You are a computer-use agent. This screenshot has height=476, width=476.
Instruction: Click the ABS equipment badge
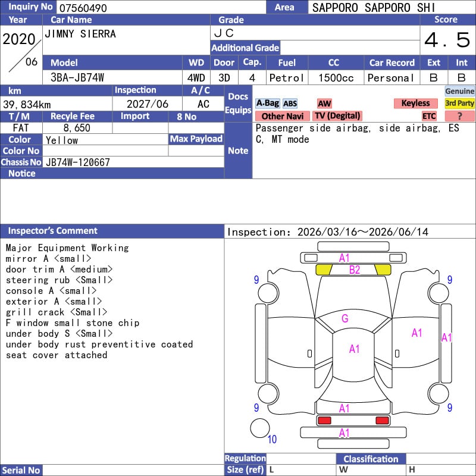point(290,104)
